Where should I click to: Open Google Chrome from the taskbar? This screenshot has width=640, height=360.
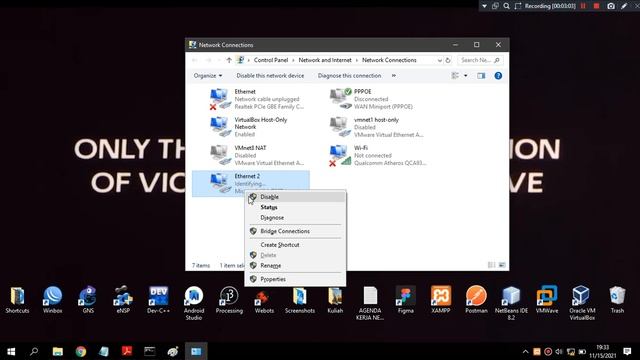pyautogui.click(x=81, y=351)
